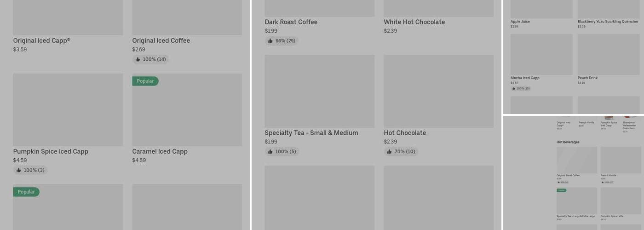
Task: Select the Specialty Tea - Small & Medium image
Action: (x=319, y=91)
